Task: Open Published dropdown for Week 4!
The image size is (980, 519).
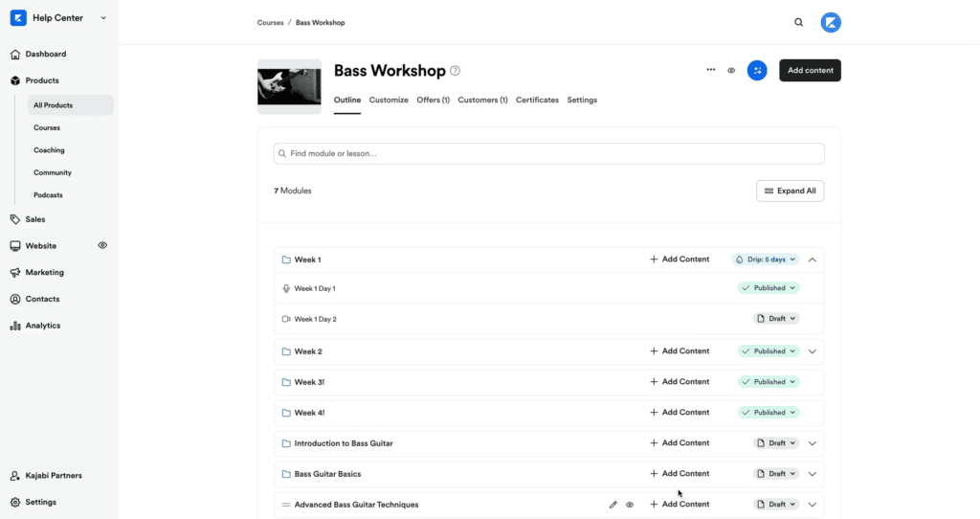Action: coord(768,413)
